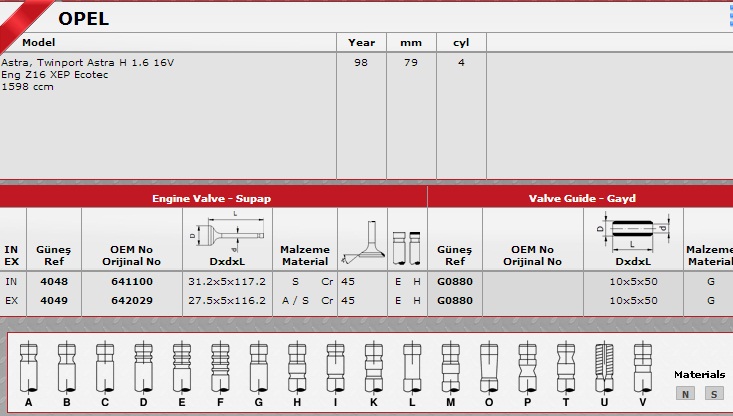Click OEM number 642029
The image size is (733, 416).
pyautogui.click(x=130, y=300)
